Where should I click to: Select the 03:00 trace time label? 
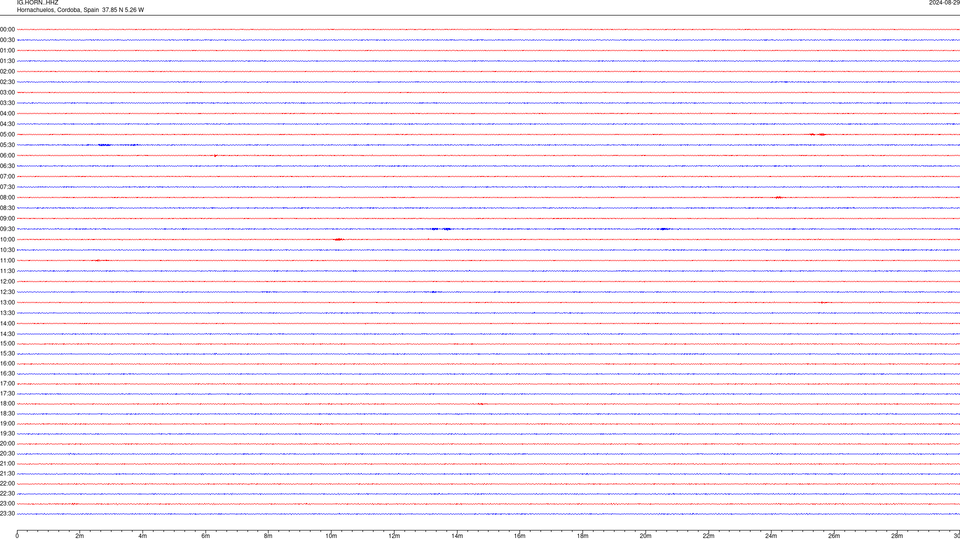[x=7, y=92]
